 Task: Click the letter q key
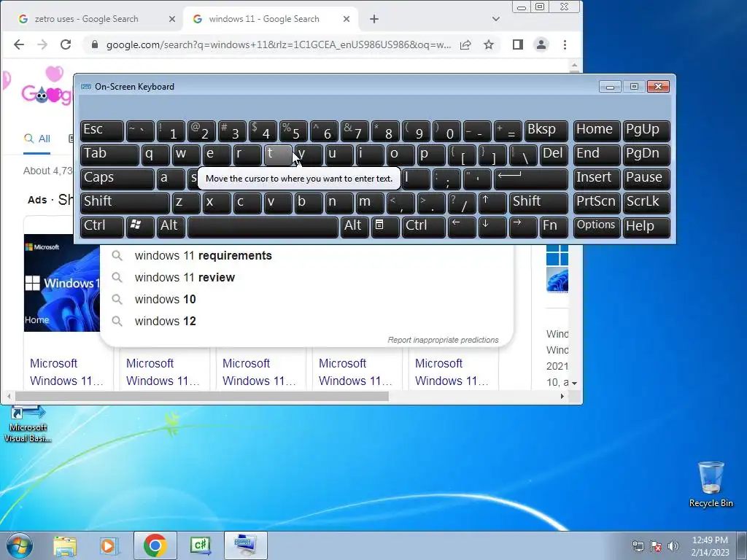point(155,155)
